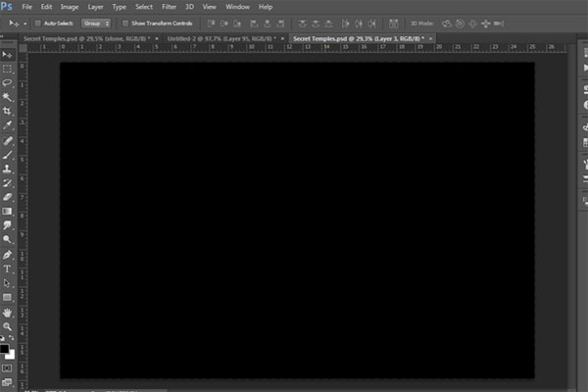Select the Rectangular Marquee tool
The image size is (588, 392).
click(x=8, y=70)
